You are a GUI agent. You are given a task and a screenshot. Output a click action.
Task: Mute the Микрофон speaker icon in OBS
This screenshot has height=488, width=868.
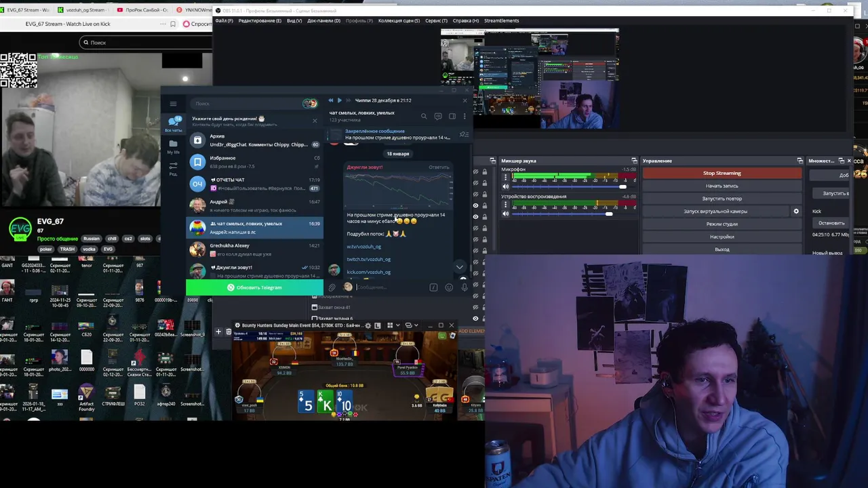[505, 187]
